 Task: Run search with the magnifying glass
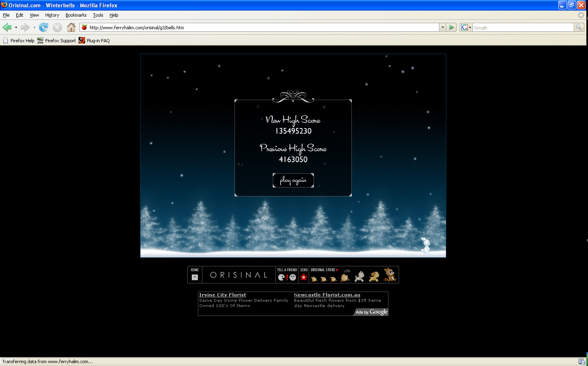tap(579, 27)
